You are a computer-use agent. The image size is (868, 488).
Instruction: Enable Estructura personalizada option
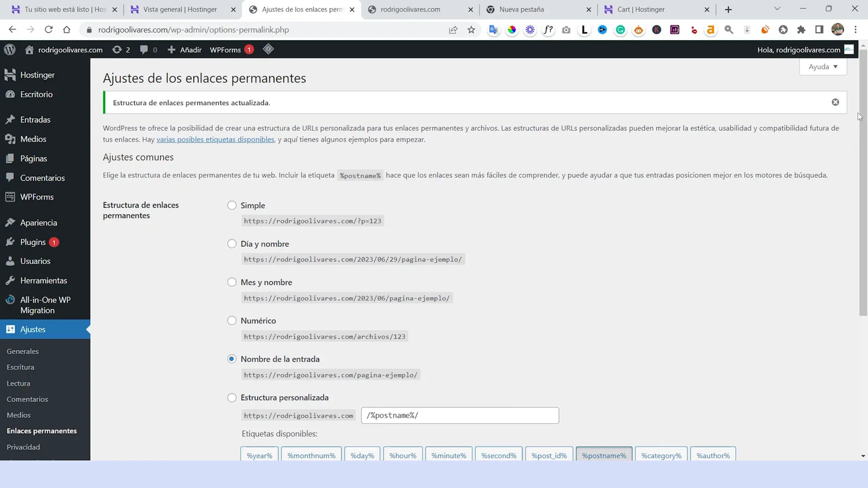(x=232, y=397)
